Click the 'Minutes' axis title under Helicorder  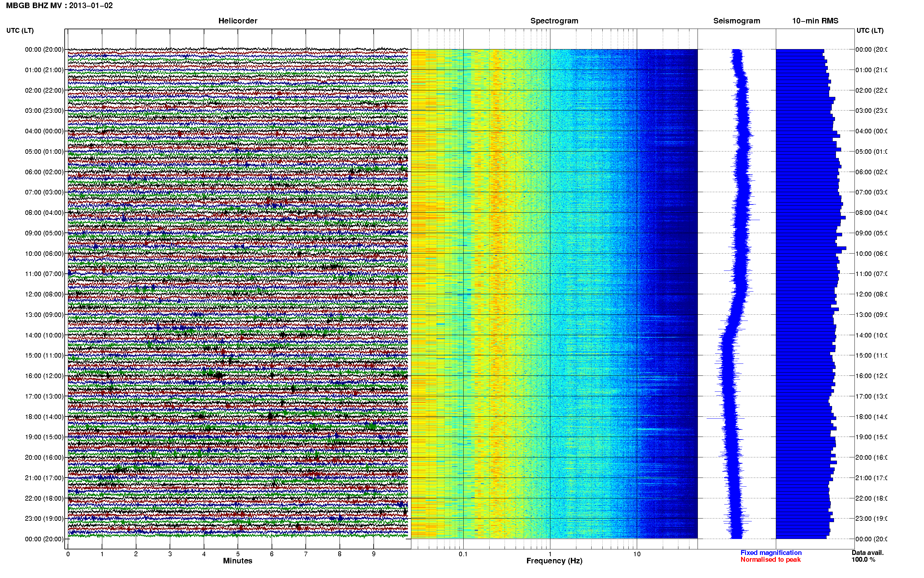click(237, 561)
